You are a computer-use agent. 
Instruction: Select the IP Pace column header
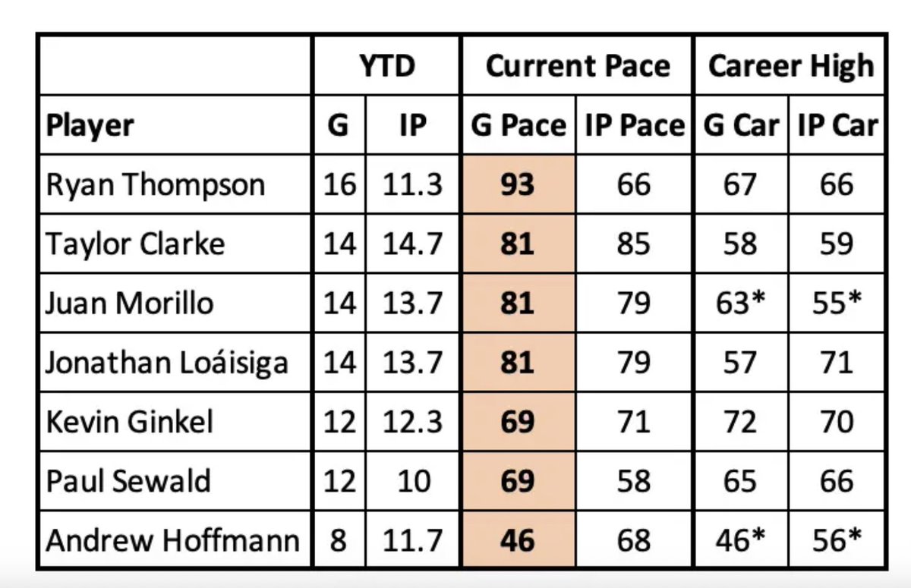click(635, 125)
